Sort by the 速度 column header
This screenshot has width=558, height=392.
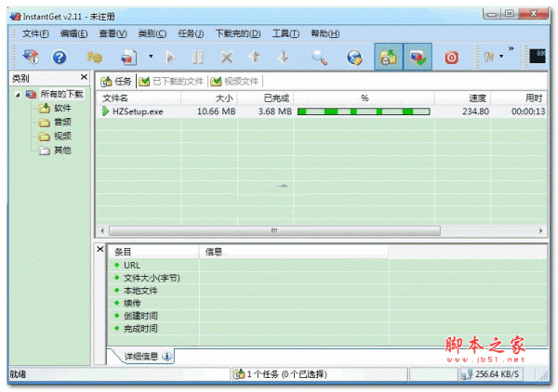click(x=462, y=98)
